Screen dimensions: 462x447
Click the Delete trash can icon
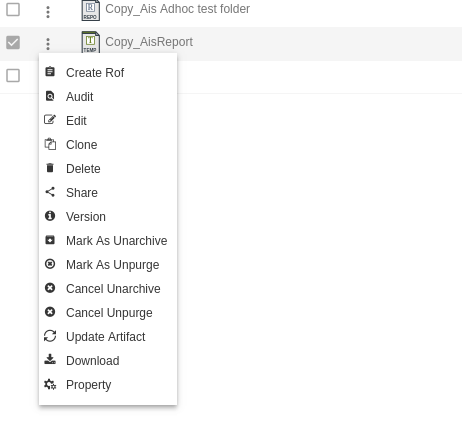click(50, 168)
